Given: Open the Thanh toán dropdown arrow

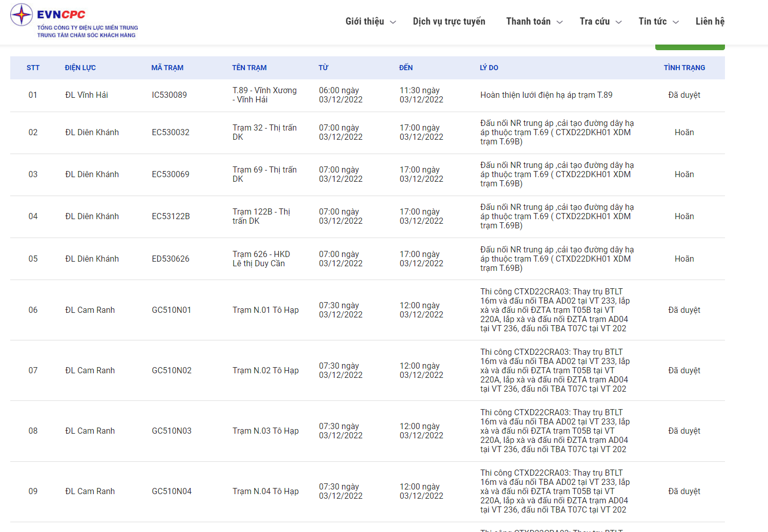Looking at the screenshot, I should pyautogui.click(x=559, y=22).
